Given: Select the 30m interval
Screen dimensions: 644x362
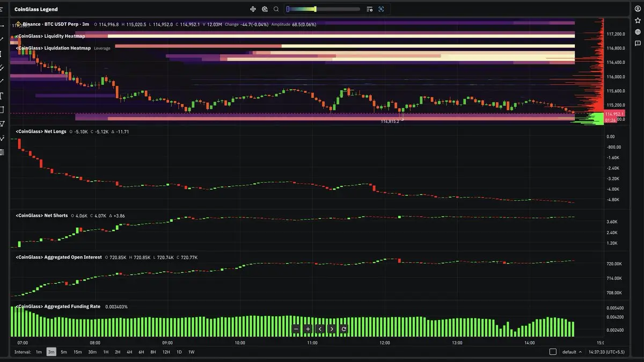Looking at the screenshot, I should tap(92, 352).
